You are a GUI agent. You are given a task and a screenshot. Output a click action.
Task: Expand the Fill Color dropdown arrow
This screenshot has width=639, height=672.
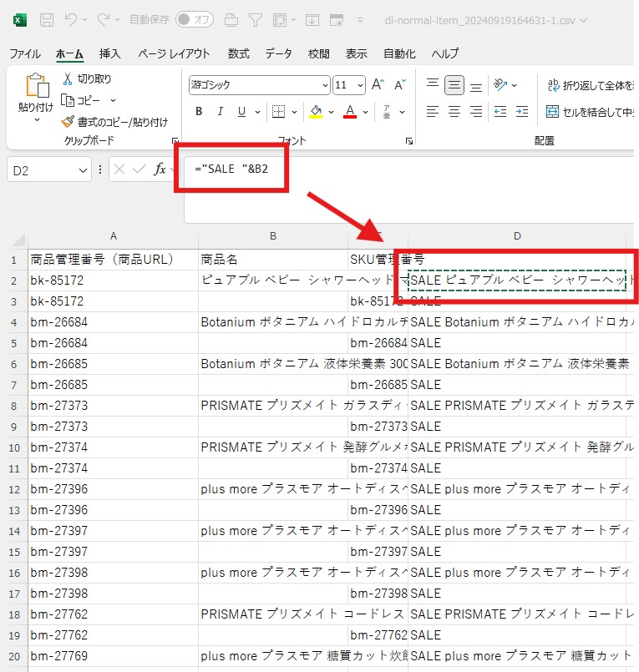pos(331,112)
